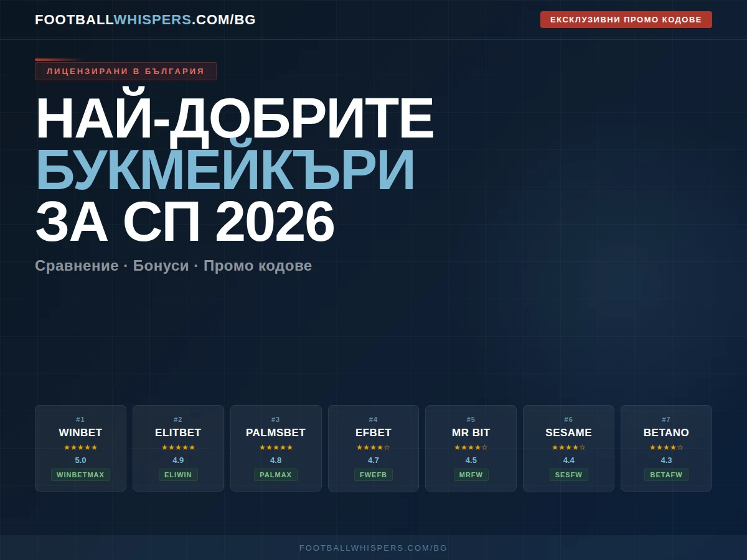Click the 4.8 rating of PALMSBET
The width and height of the screenshot is (747, 560).
[276, 460]
